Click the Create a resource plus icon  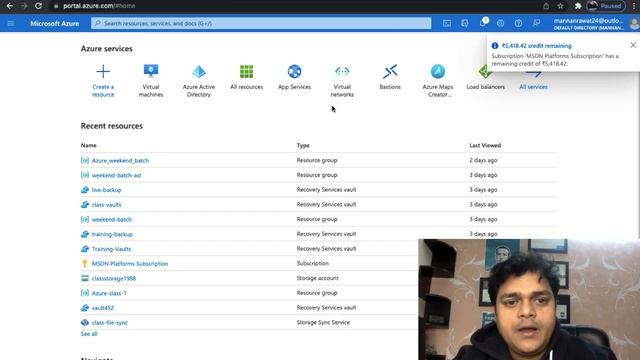(x=103, y=71)
